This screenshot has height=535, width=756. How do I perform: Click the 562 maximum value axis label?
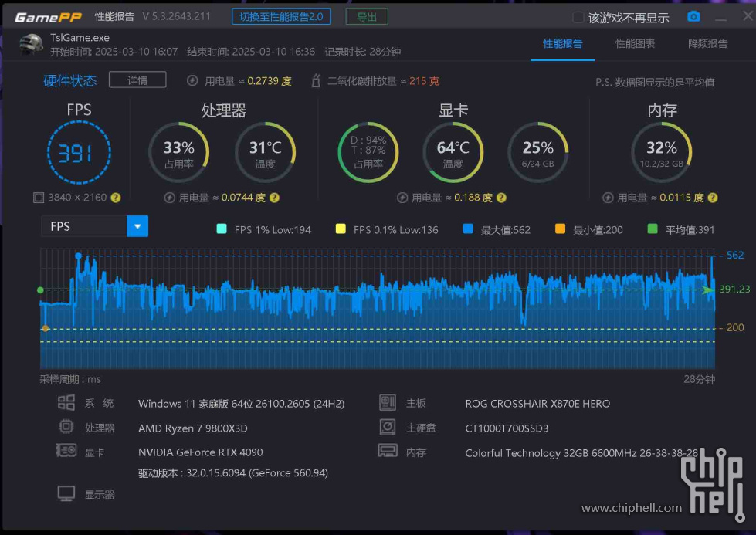[x=735, y=256]
